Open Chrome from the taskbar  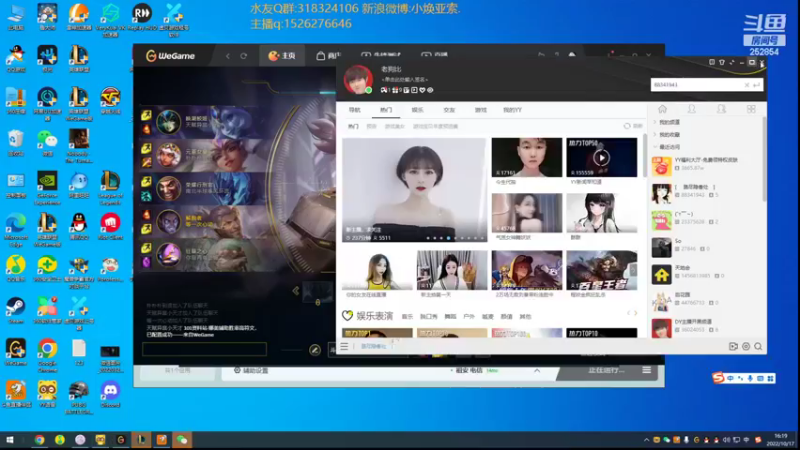point(39,440)
